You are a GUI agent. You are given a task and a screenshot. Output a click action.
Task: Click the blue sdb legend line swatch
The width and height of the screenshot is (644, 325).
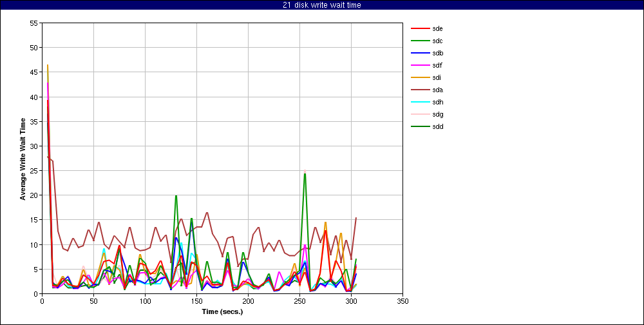(419, 53)
